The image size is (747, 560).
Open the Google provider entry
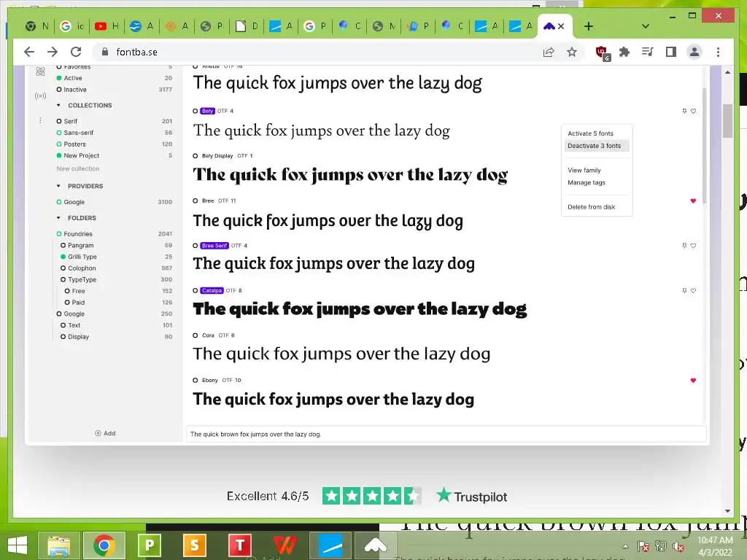click(74, 202)
